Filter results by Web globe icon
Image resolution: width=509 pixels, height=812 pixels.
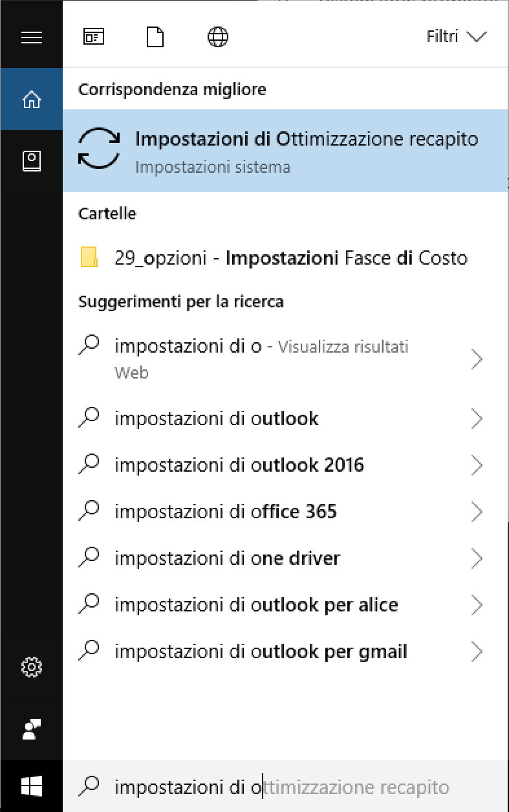[217, 37]
